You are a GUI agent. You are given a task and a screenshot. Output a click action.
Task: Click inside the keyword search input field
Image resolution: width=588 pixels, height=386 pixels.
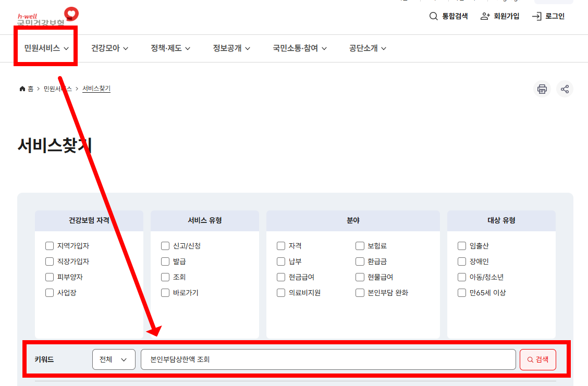328,359
